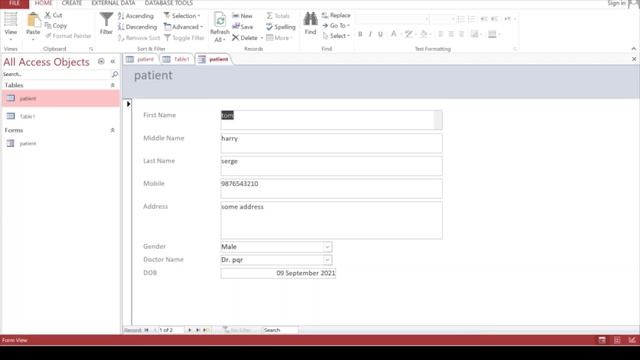Open the Filter funnel tool

[x=106, y=23]
